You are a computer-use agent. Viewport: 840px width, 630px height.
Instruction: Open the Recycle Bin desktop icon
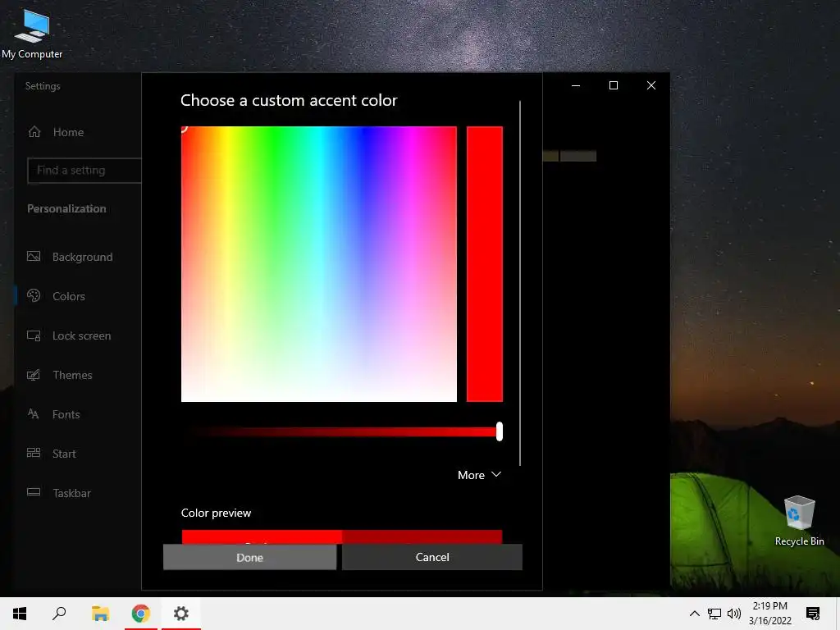pos(799,521)
